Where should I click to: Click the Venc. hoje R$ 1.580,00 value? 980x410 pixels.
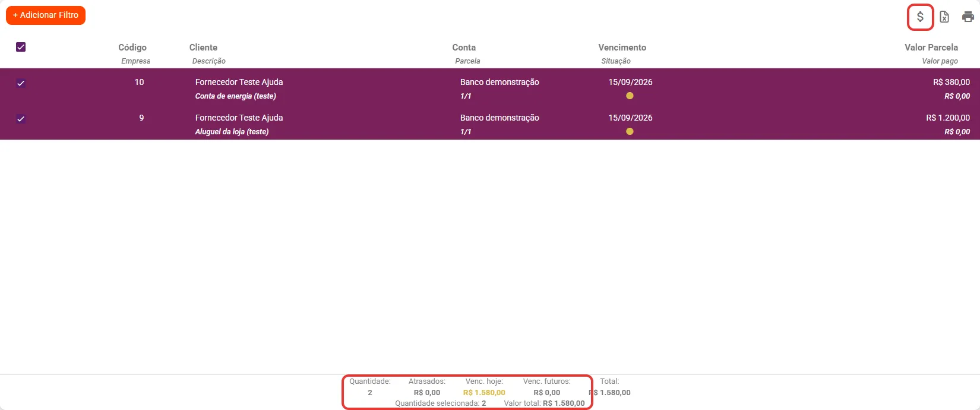[484, 393]
